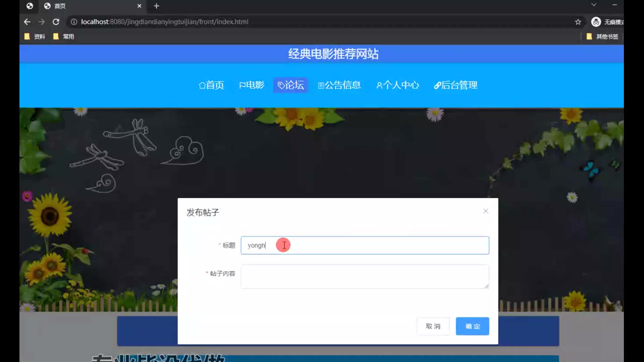Open 公告信息 from navigation
The width and height of the screenshot is (644, 362).
(x=339, y=85)
